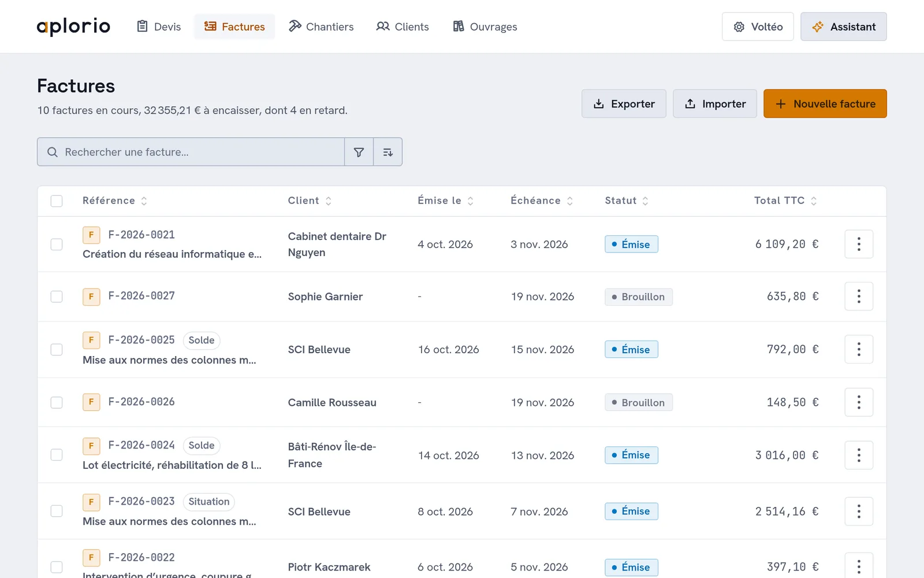Click the Exporter button
Screen dimensions: 924x578
624,103
